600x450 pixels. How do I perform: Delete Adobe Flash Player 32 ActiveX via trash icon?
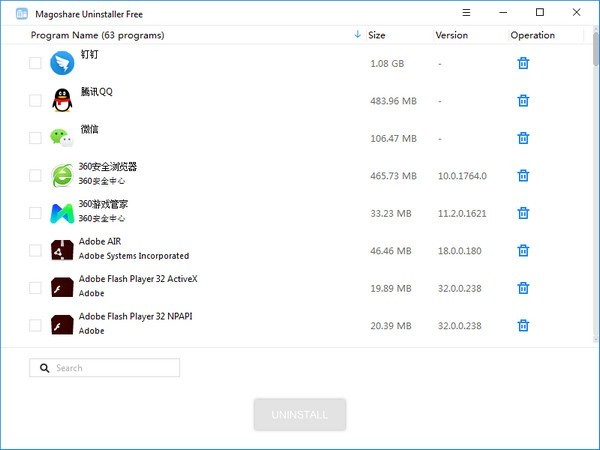[523, 288]
